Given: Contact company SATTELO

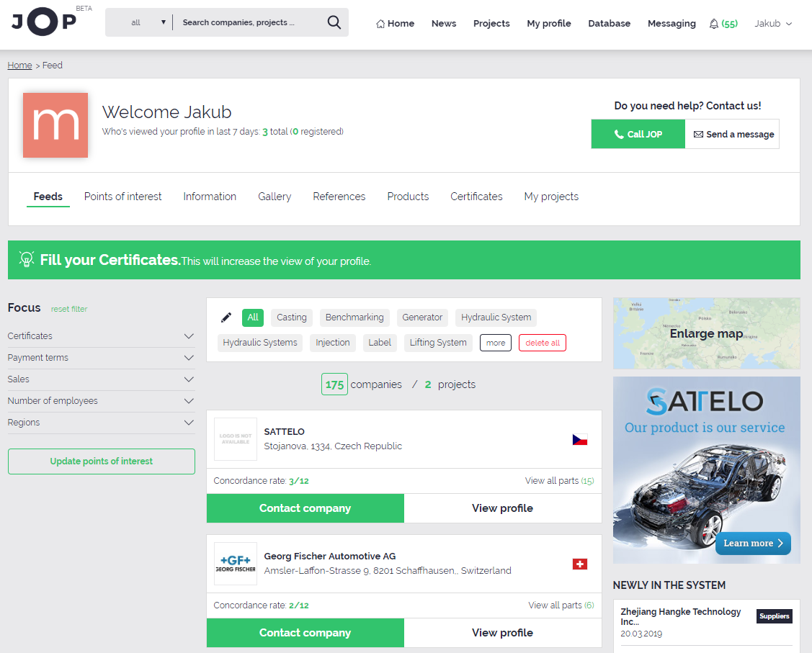Looking at the screenshot, I should click(305, 508).
